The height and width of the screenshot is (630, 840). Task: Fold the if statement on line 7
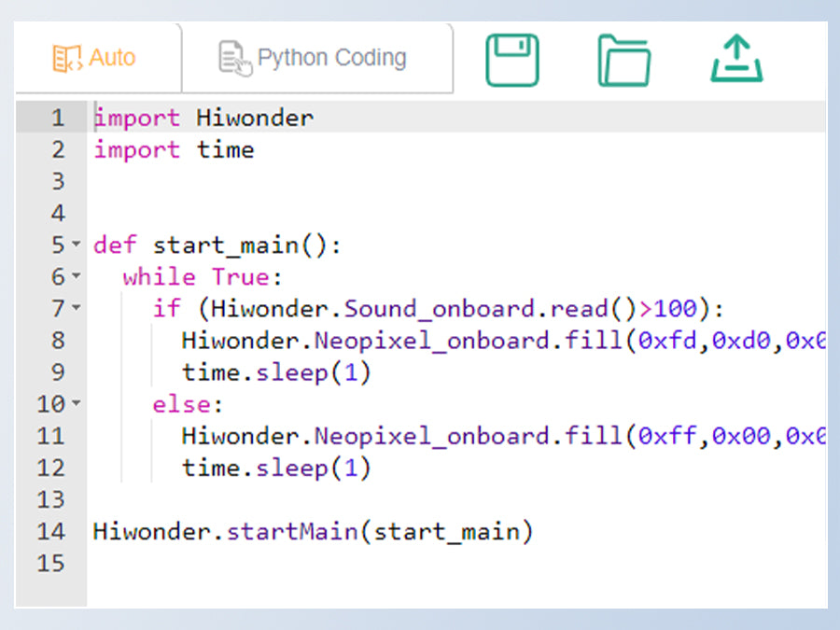click(77, 309)
